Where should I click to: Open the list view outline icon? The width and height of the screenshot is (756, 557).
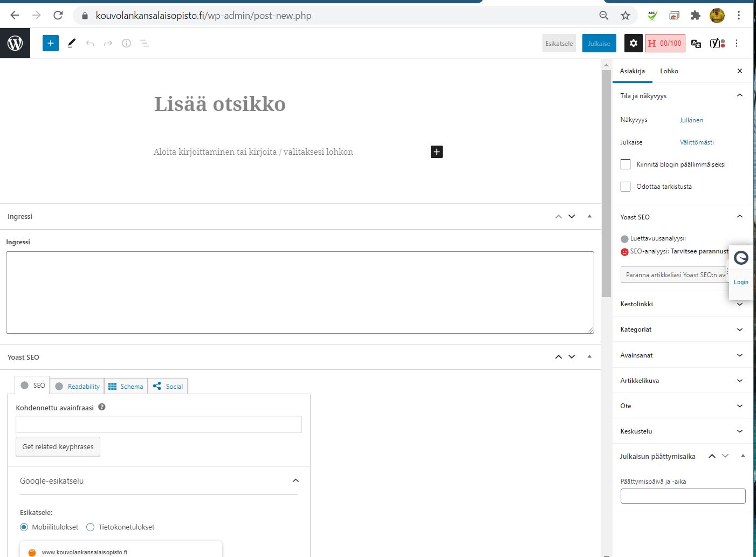tap(145, 43)
